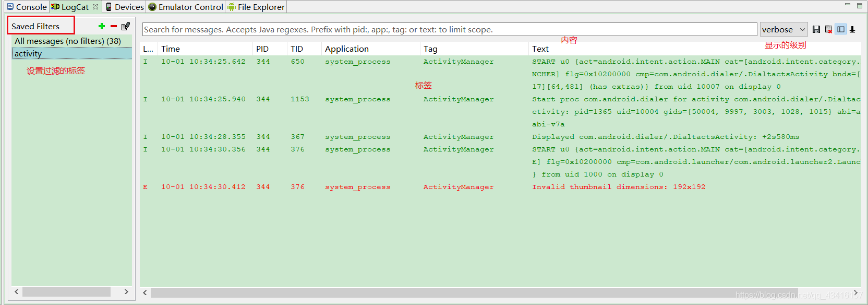Click the Level column header
This screenshot has width=868, height=305.
[x=149, y=49]
